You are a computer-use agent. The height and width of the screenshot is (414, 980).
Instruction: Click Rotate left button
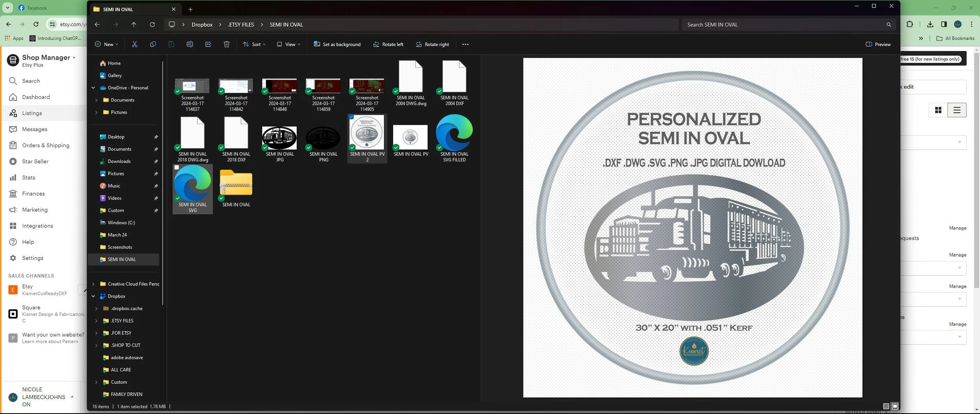tap(388, 44)
